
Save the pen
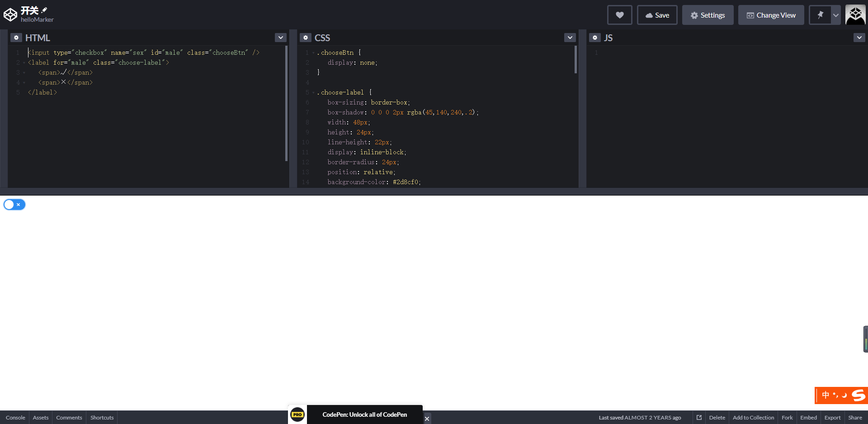[x=657, y=15]
